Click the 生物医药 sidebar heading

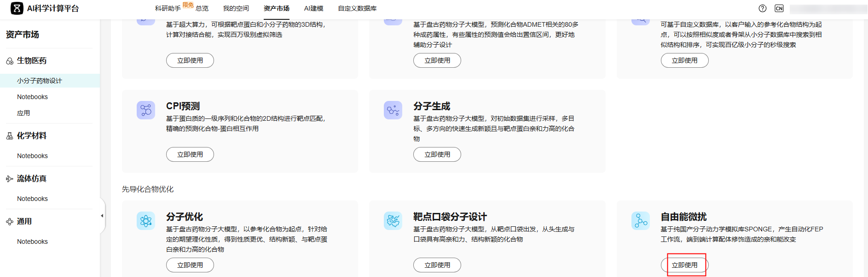(32, 61)
